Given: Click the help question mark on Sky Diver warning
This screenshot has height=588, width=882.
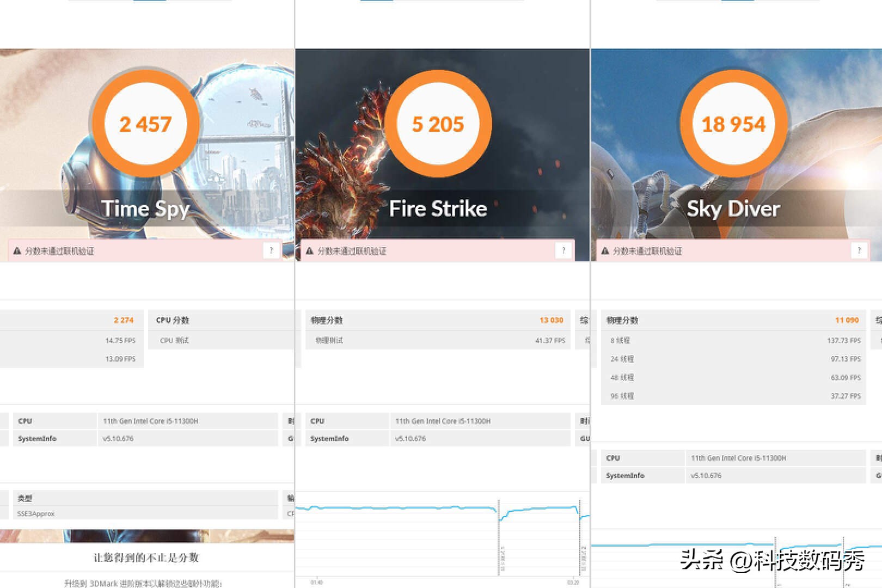Looking at the screenshot, I should 859,250.
